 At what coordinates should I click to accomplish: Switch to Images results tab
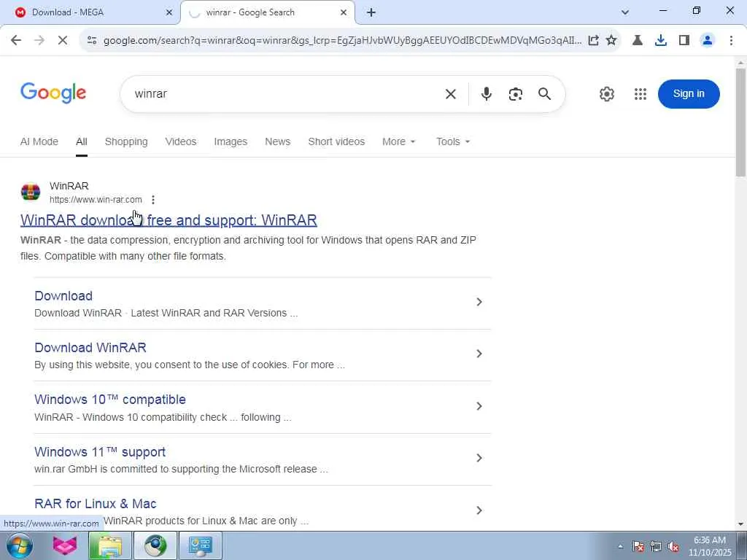231,142
